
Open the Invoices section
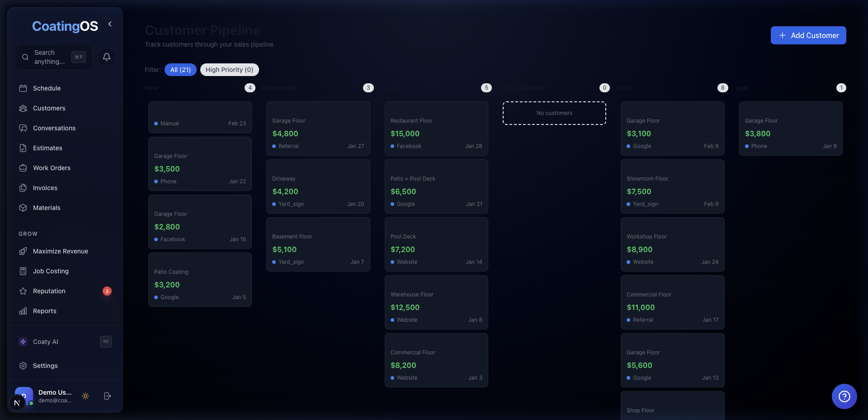coord(45,188)
